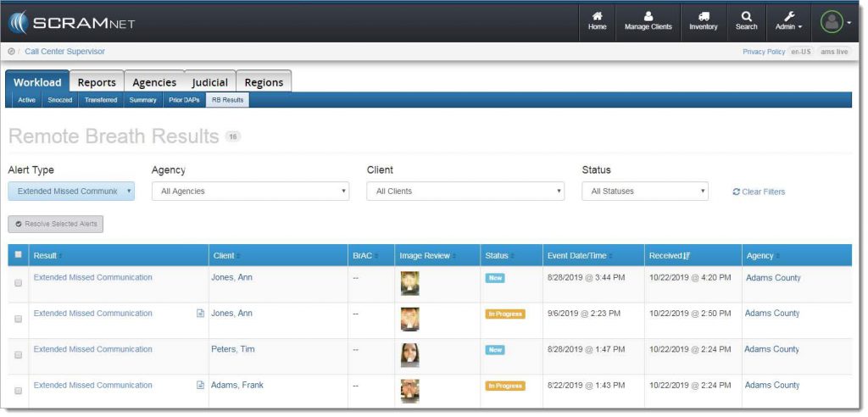Click the Clear Filters refresh icon
The image size is (868, 417).
click(736, 192)
